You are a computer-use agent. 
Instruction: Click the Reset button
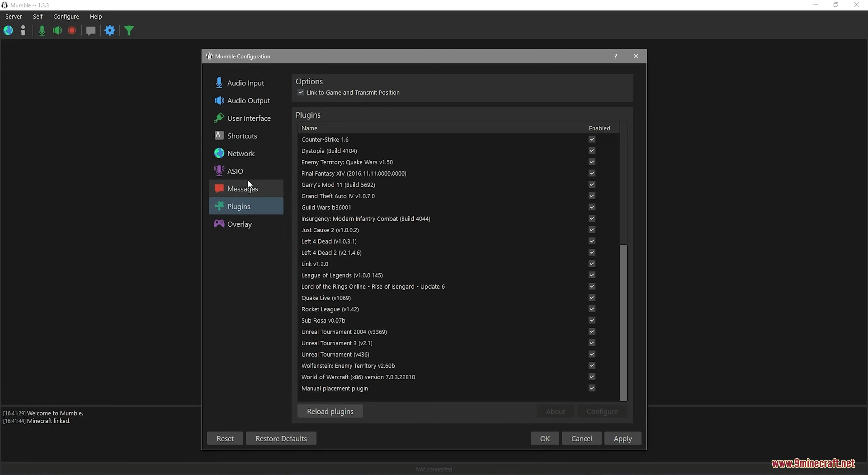tap(225, 438)
